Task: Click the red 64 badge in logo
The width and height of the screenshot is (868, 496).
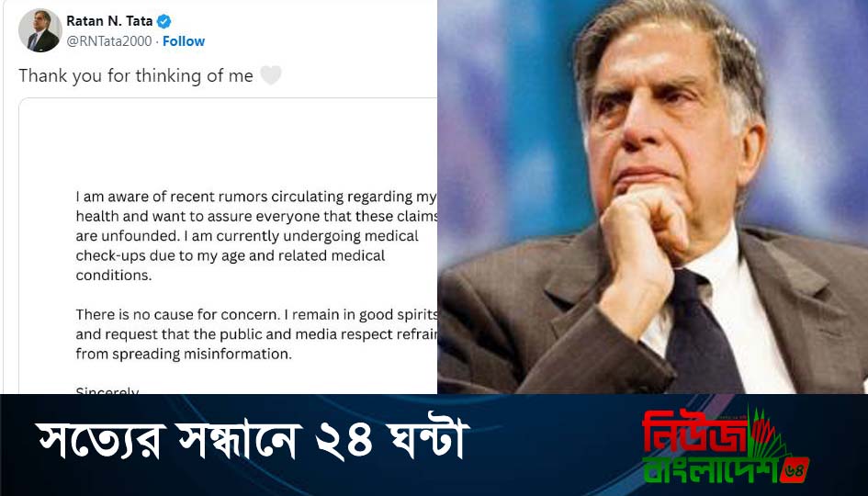Action: click(795, 470)
